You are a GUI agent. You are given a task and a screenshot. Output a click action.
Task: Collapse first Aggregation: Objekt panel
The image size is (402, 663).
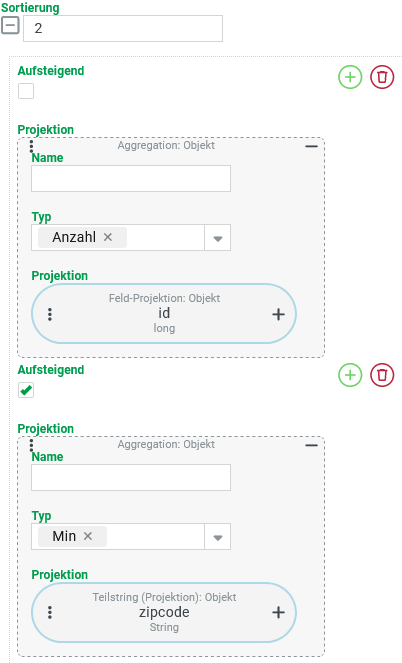tap(312, 146)
